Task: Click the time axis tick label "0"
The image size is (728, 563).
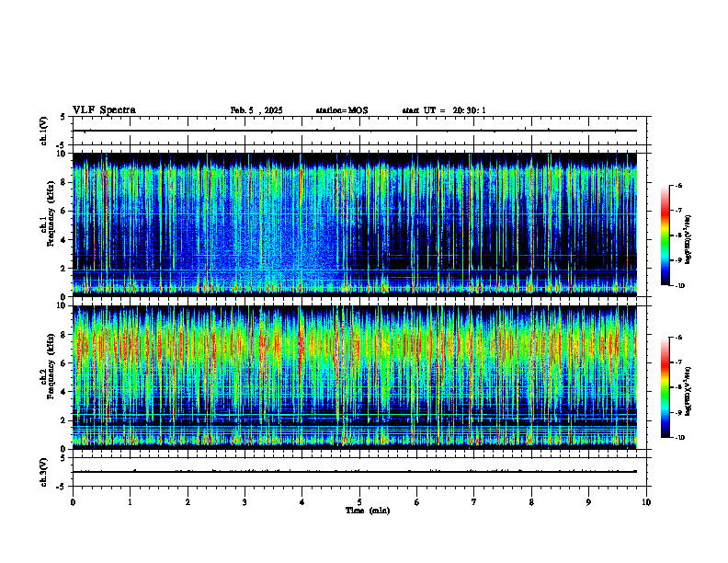Action: click(x=73, y=502)
